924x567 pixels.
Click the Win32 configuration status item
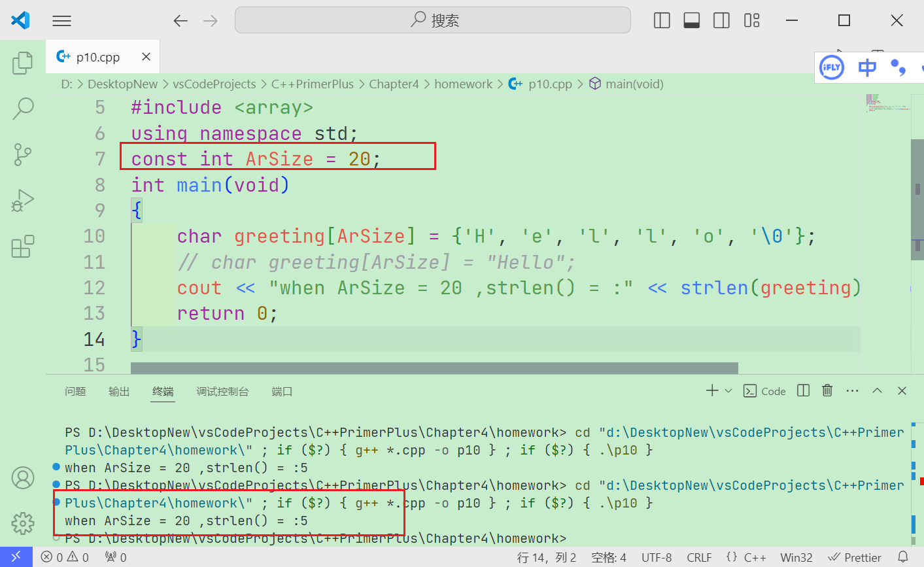(796, 557)
